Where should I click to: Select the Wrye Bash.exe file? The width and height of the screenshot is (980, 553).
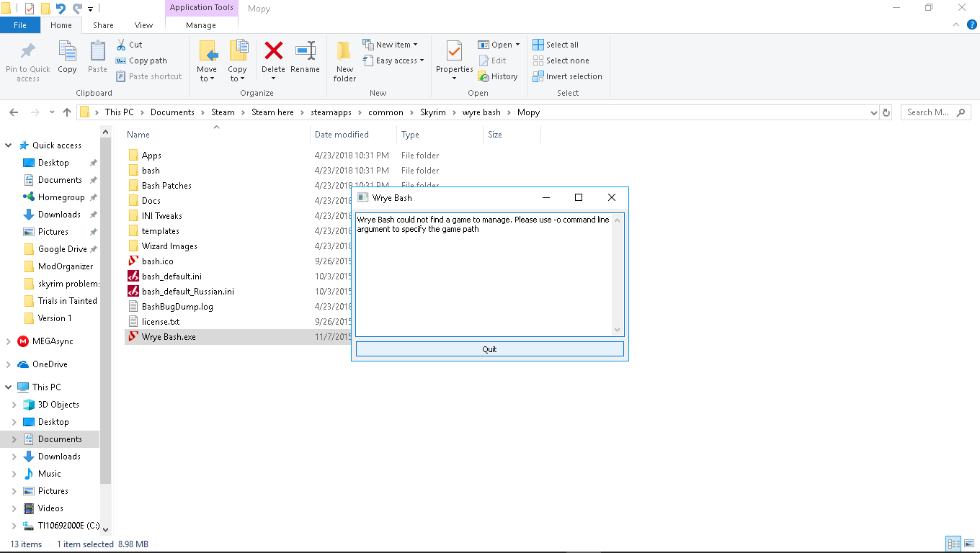tap(169, 336)
